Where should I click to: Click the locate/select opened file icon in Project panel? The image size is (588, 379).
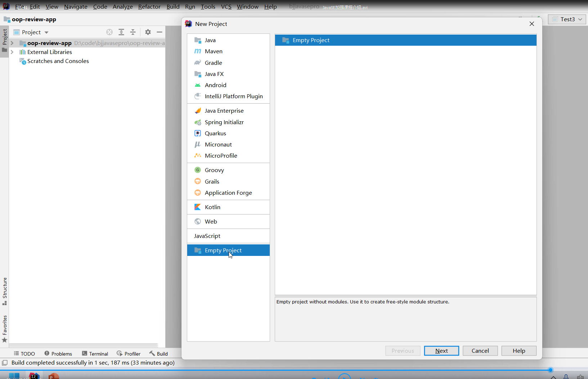109,32
